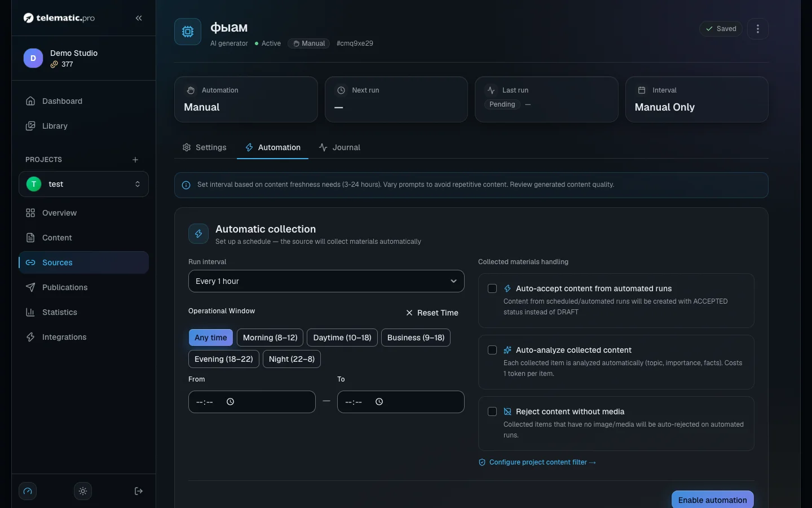812x508 pixels.
Task: Open Demo Studio account avatar
Action: click(33, 58)
